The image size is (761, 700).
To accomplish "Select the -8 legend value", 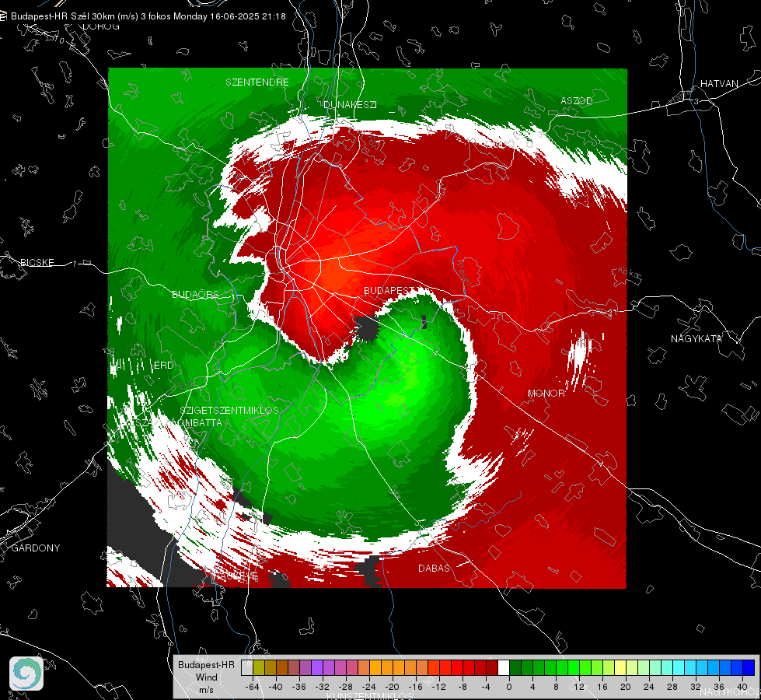I will pos(463,687).
